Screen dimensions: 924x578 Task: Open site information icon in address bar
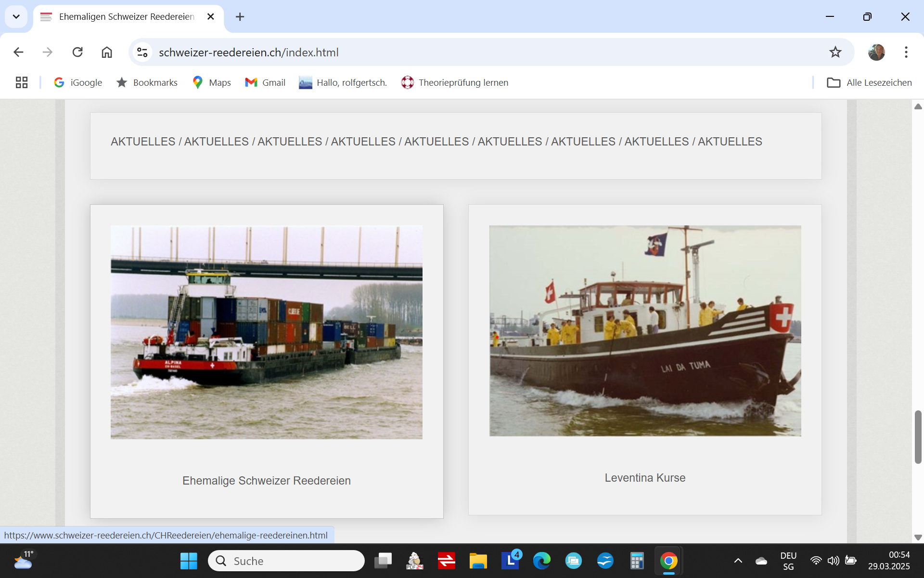pos(142,52)
